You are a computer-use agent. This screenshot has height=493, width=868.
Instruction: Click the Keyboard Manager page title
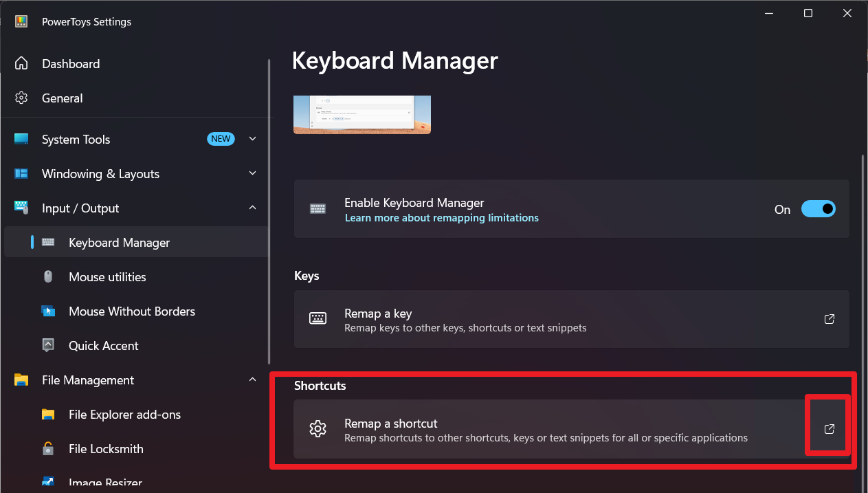[x=395, y=61]
